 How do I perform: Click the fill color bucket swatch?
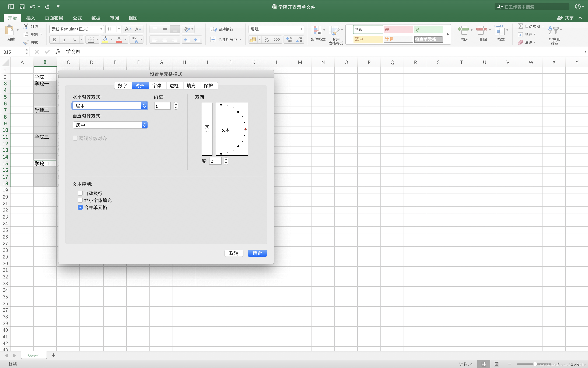click(x=105, y=39)
